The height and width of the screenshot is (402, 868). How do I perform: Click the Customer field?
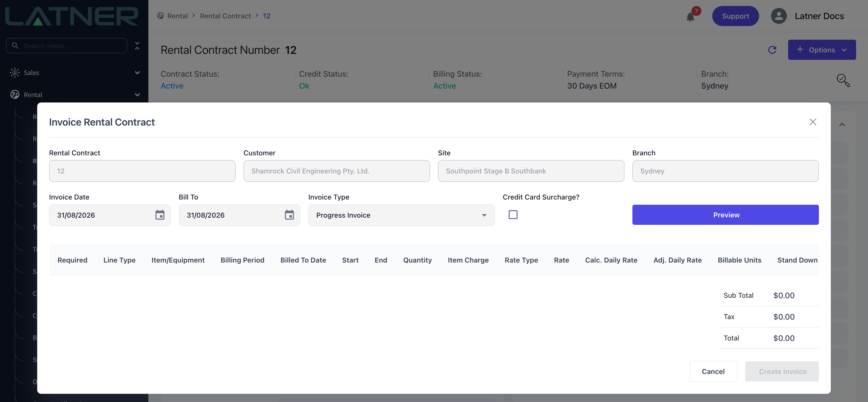(x=337, y=171)
